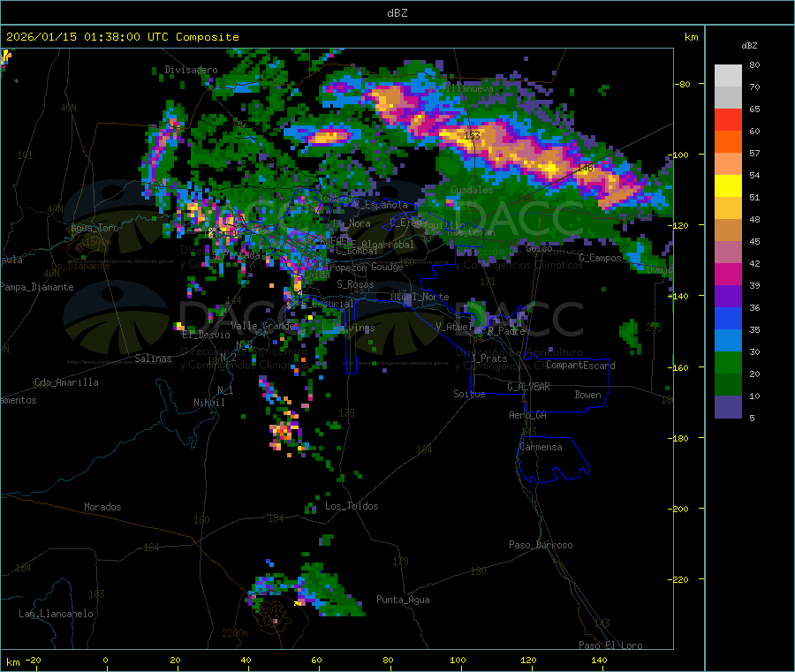
Task: Click the light gray 70–80 dBZ legend swatch
Action: coord(728,76)
